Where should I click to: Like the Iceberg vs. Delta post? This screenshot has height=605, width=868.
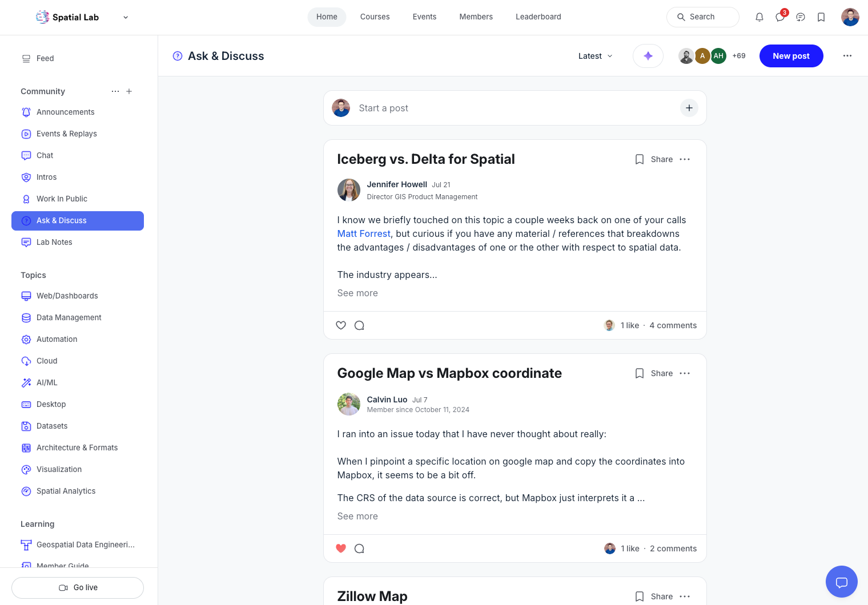[341, 325]
